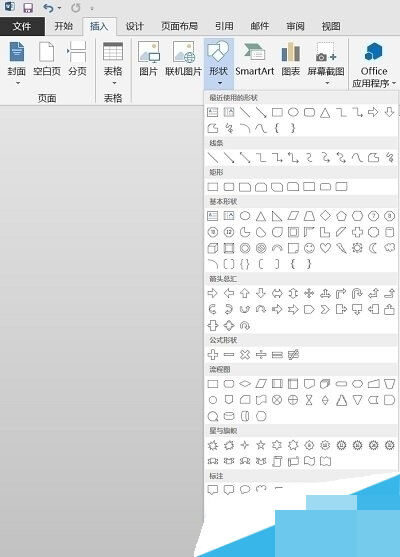The height and width of the screenshot is (557, 400).
Task: Collapse the 形状 shapes dropdown button
Action: tap(218, 63)
